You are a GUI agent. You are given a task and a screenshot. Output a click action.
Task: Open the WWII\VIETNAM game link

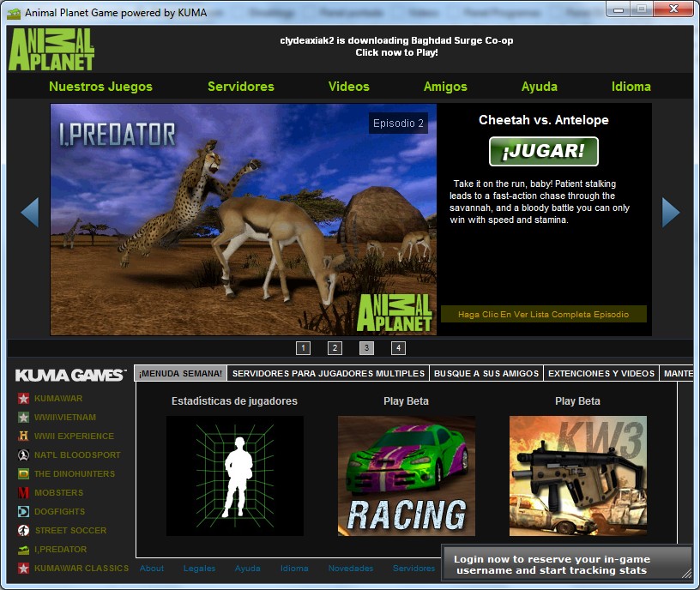64,418
